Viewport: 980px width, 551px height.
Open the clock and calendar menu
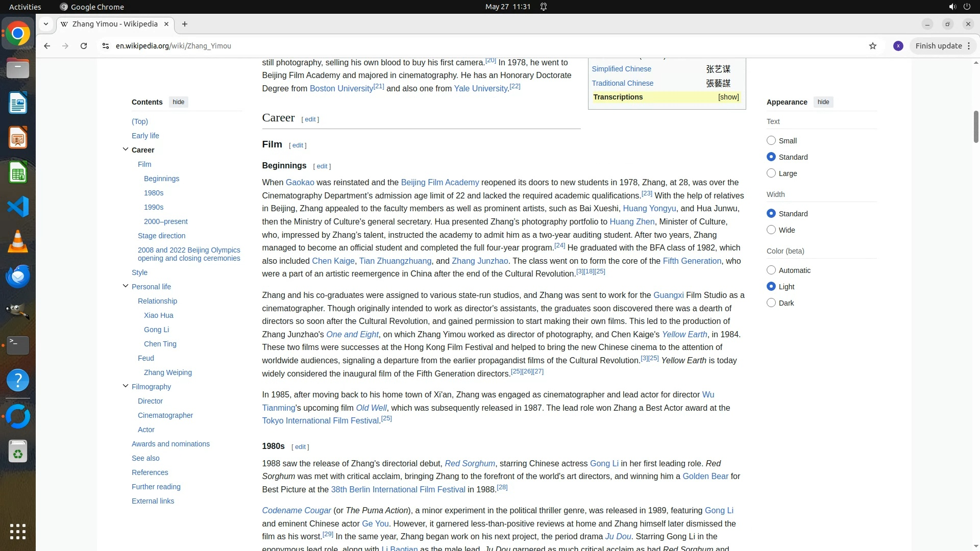coord(507,7)
